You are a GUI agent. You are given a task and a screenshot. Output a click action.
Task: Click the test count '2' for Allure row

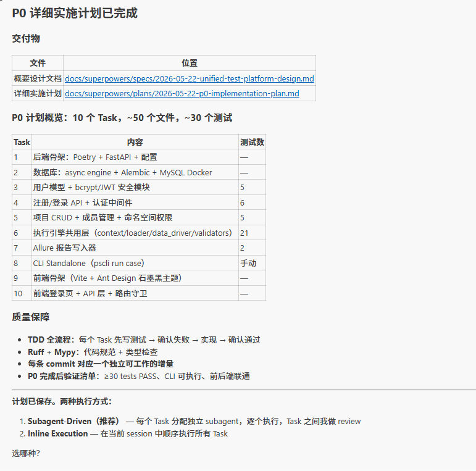click(252, 248)
